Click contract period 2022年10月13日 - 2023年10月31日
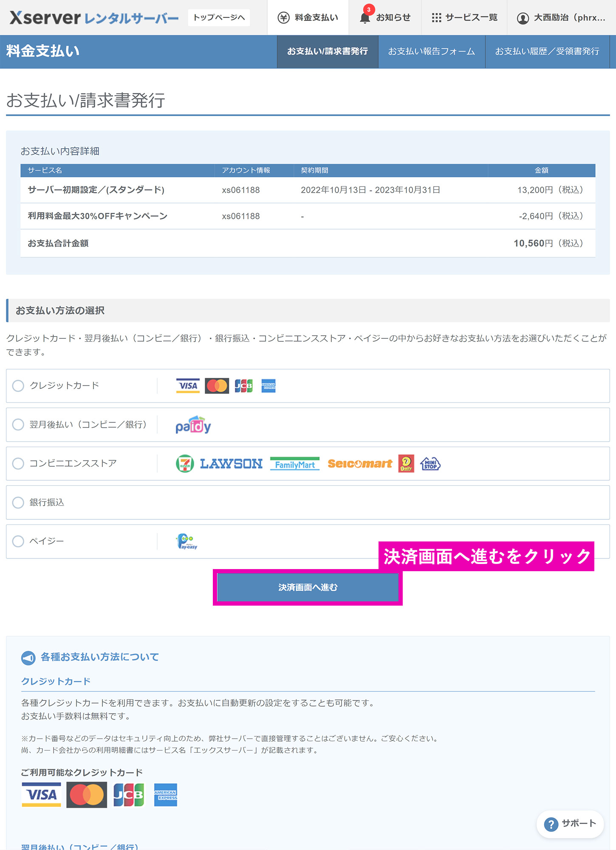This screenshot has height=850, width=616. point(370,190)
